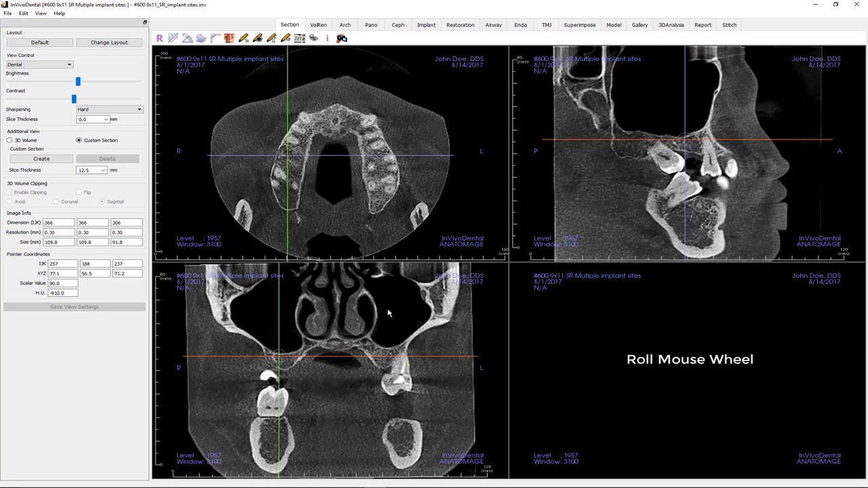Open the View Control Slice Thickness 0.0 dropdown
Image resolution: width=868 pixels, height=488 pixels.
[93, 119]
